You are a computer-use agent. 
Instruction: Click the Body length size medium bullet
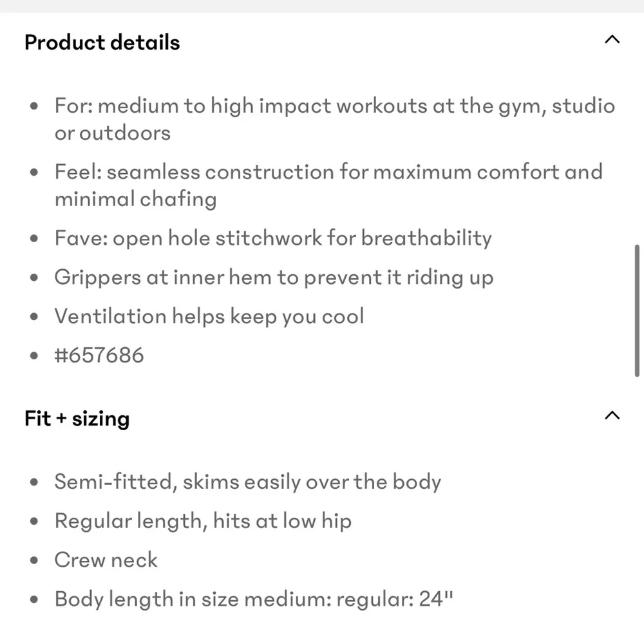pos(254,599)
